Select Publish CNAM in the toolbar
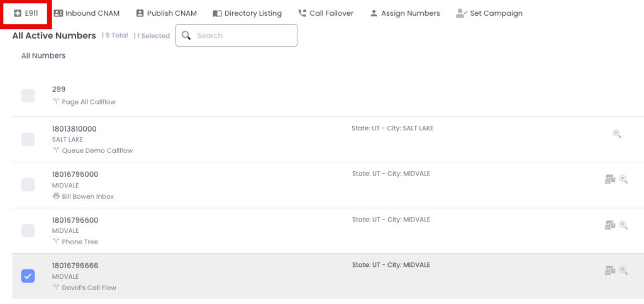The image size is (644, 304). click(x=166, y=13)
